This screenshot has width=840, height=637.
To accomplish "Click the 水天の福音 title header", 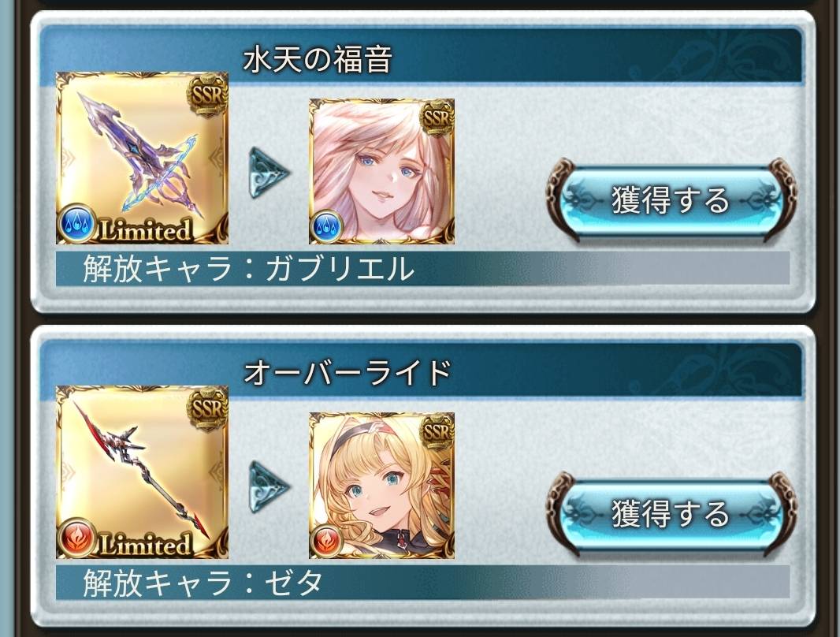I will 317,59.
